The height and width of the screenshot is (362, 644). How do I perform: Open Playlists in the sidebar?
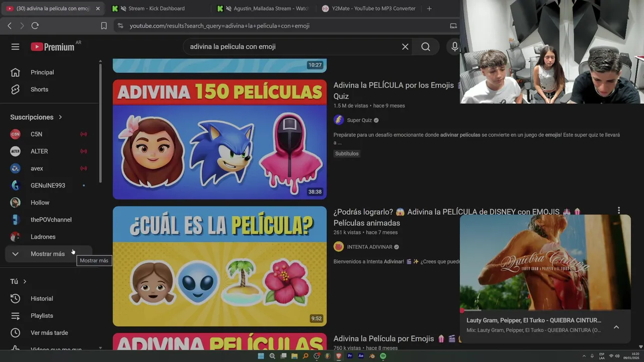(49, 316)
